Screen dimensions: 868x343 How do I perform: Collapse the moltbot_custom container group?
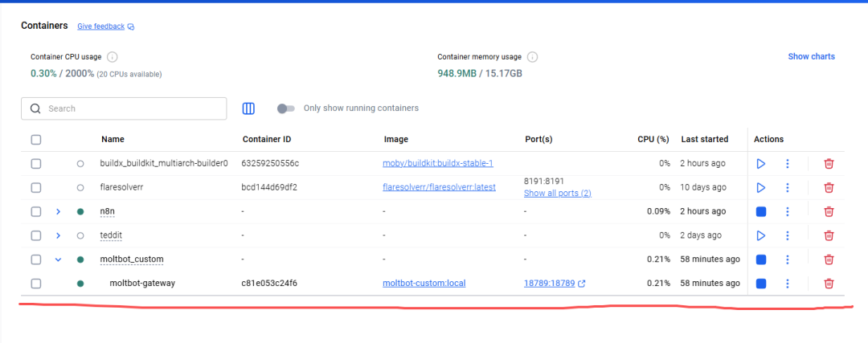[x=58, y=259]
